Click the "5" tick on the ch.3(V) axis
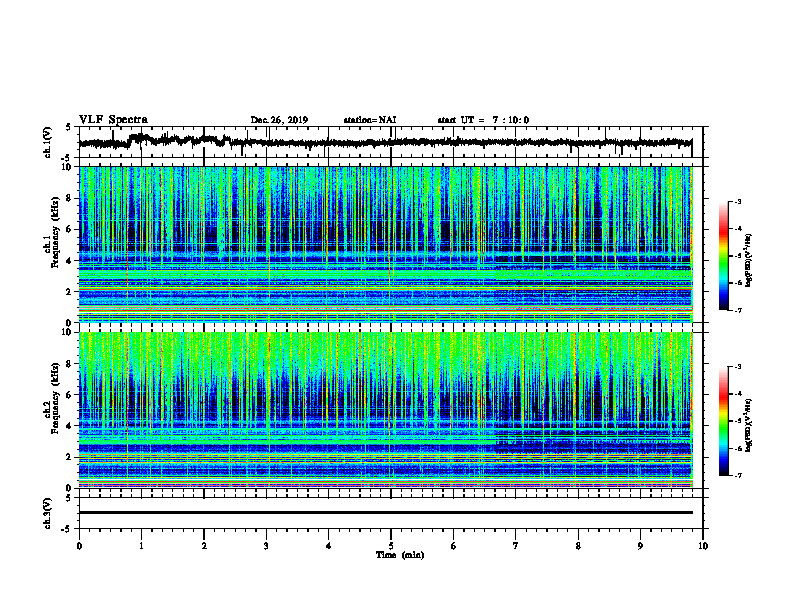792x612 pixels. [x=69, y=498]
